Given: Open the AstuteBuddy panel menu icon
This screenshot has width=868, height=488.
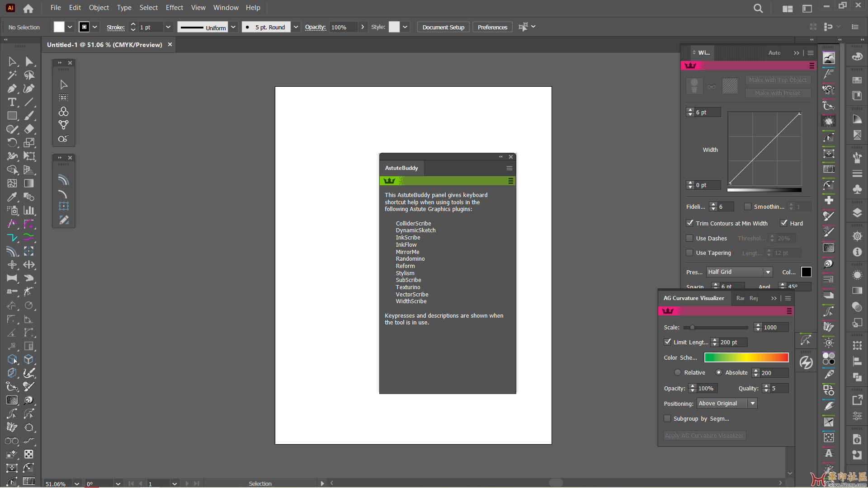Looking at the screenshot, I should click(509, 168).
